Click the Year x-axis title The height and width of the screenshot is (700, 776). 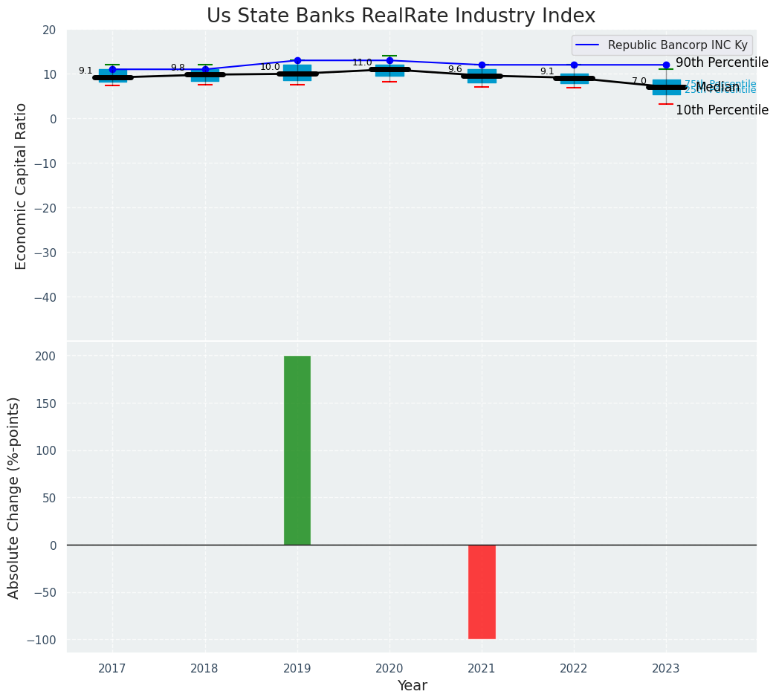coord(412,686)
